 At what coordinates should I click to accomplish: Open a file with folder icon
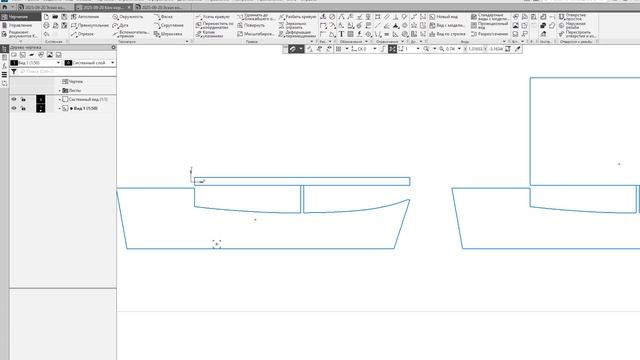[x=55, y=17]
